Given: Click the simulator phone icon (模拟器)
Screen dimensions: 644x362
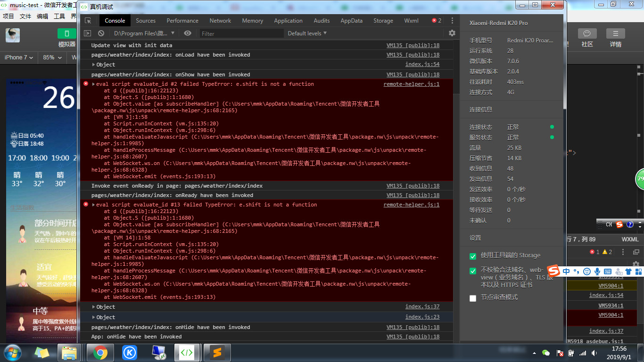Looking at the screenshot, I should 67,33.
